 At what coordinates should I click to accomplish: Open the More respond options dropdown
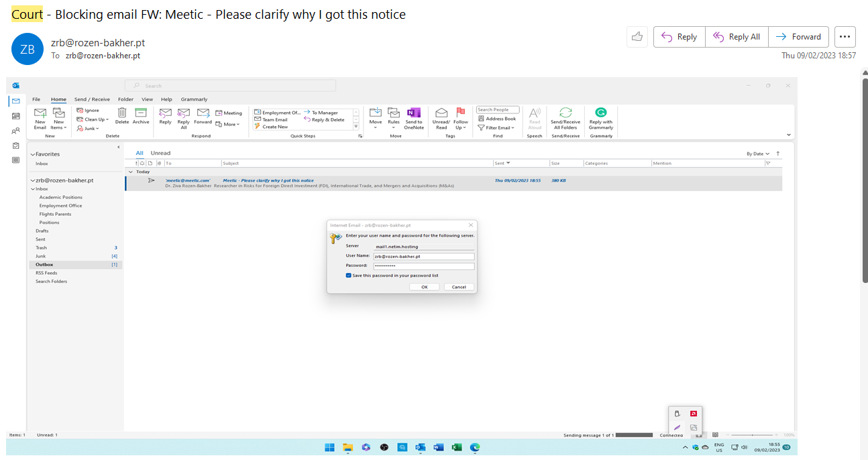pyautogui.click(x=227, y=124)
